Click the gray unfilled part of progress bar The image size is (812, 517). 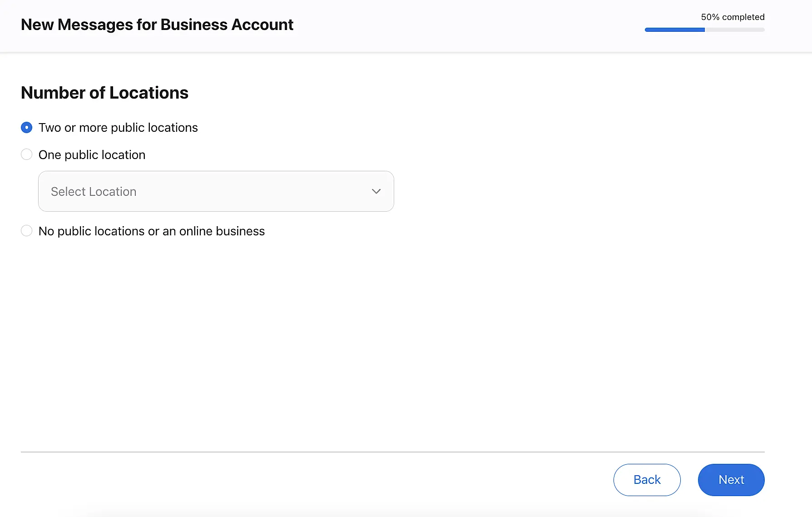click(734, 30)
